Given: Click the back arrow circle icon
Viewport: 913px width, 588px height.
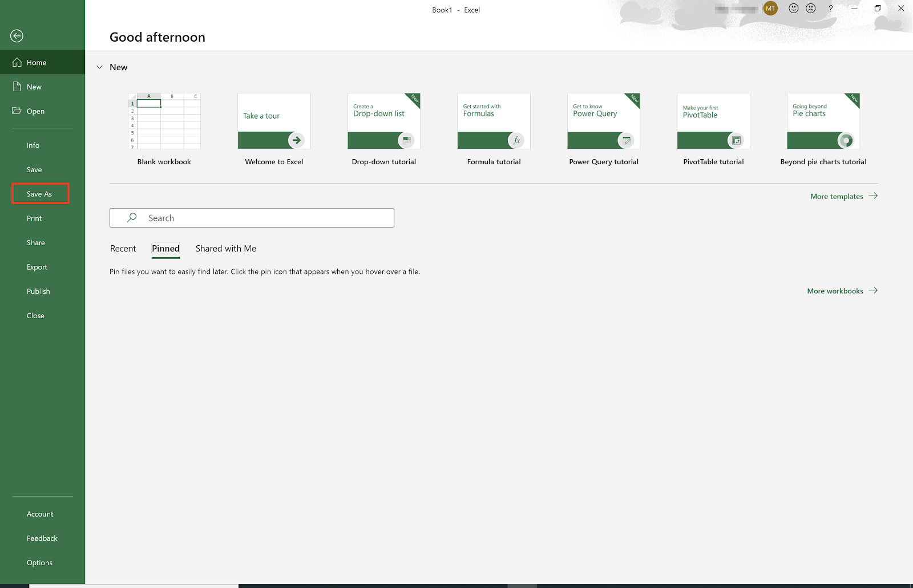Looking at the screenshot, I should pos(17,36).
